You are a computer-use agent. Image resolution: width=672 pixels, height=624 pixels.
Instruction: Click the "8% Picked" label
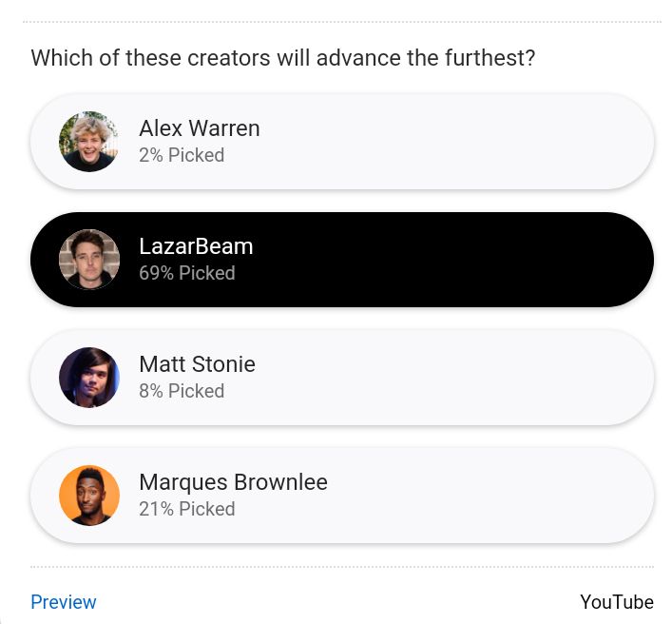point(182,391)
